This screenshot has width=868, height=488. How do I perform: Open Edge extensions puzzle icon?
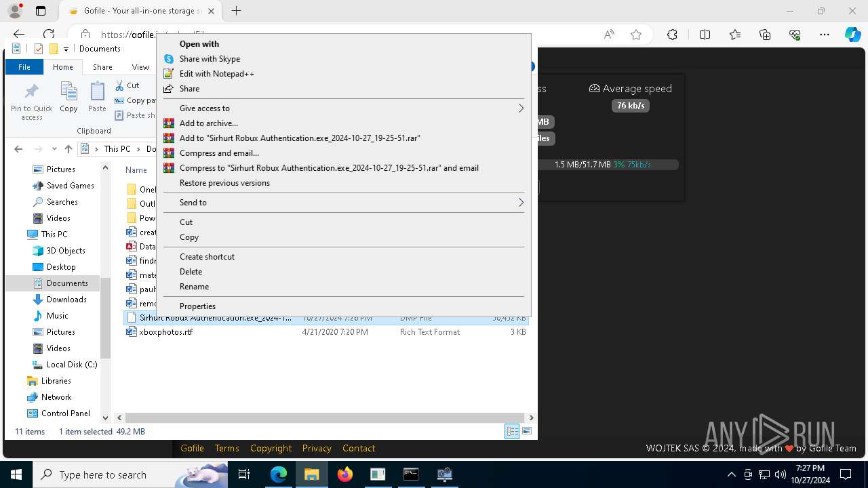click(672, 35)
